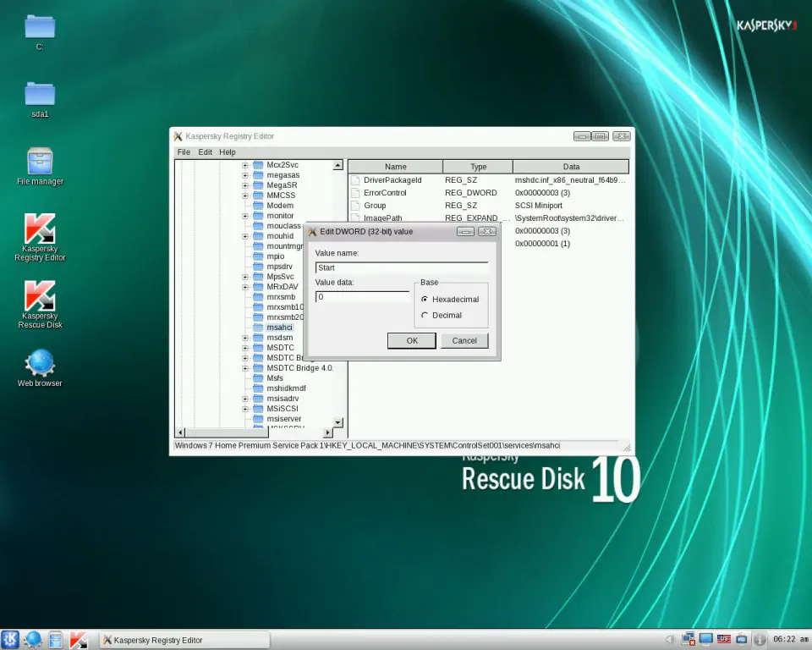Screen dimensions: 812x650
Task: Click the ErrorControl value icon
Action: click(355, 193)
